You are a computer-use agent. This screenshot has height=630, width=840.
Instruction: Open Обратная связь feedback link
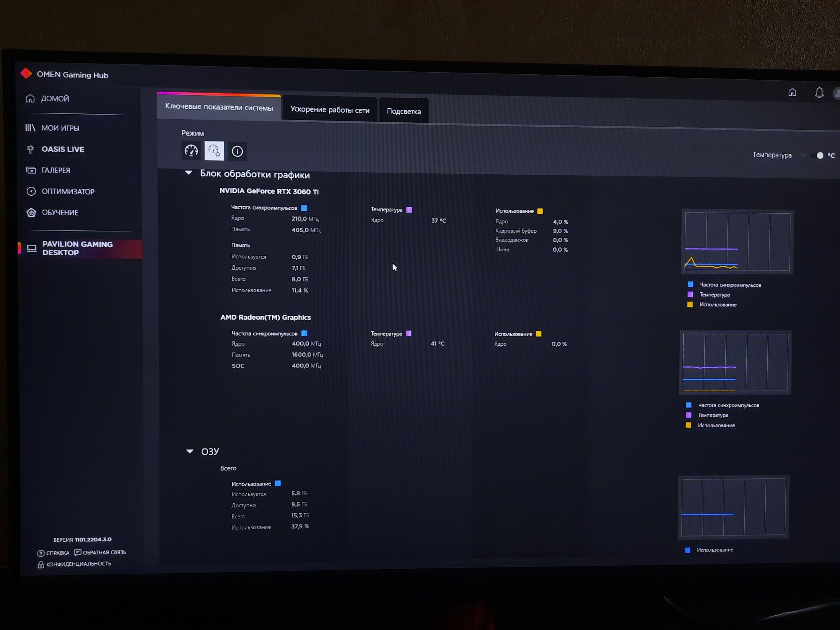point(104,552)
